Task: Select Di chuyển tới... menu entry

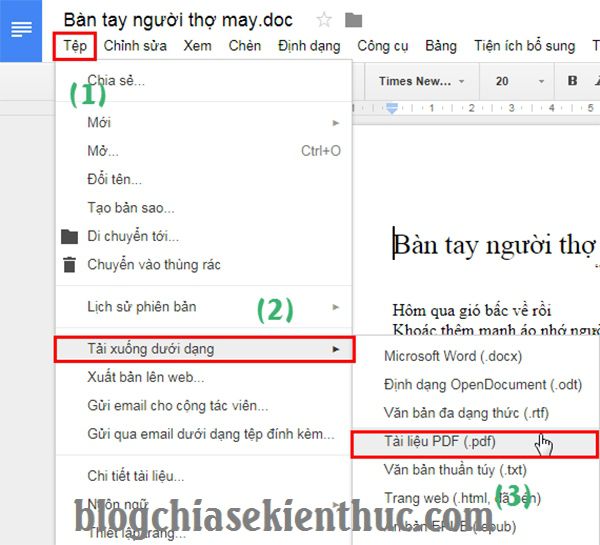Action: tap(204, 236)
